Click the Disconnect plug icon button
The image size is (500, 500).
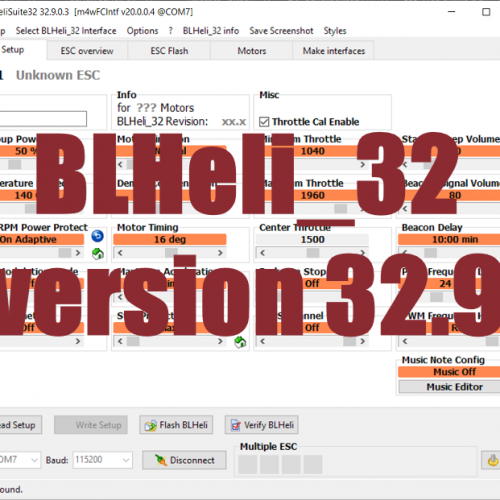[x=184, y=460]
